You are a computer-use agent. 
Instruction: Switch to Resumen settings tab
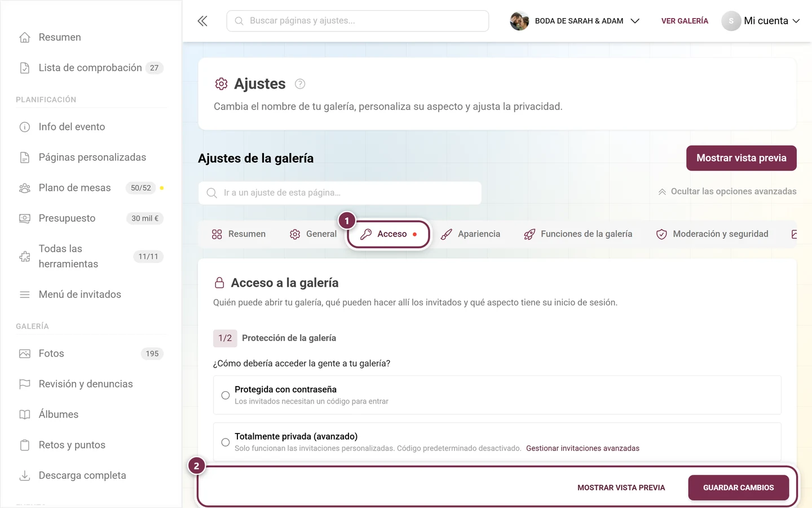[x=239, y=234]
